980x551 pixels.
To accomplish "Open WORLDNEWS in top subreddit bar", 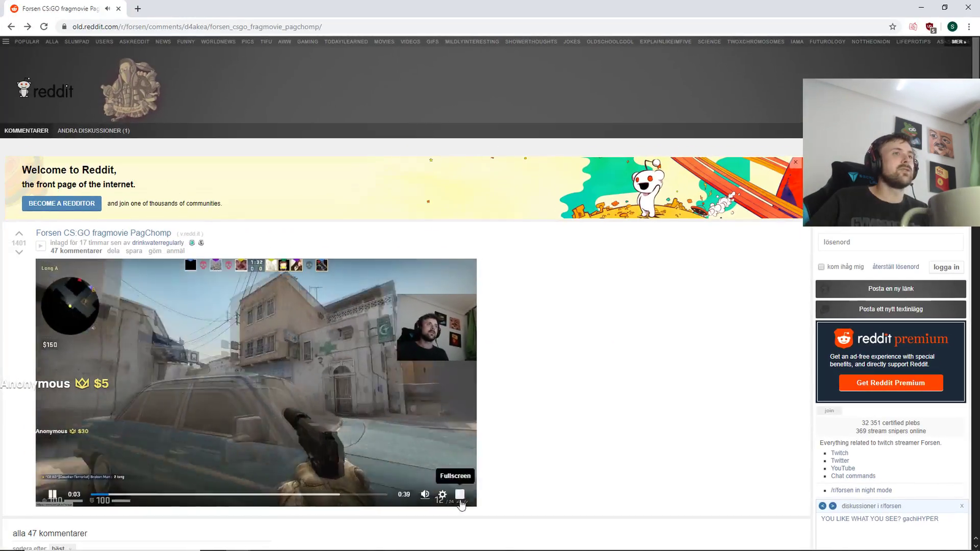I will [x=218, y=42].
